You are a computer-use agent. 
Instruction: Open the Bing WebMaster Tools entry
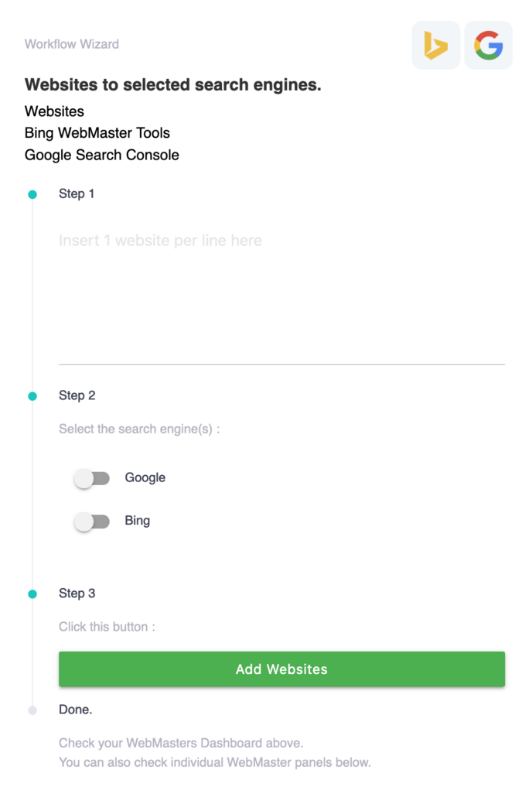[x=97, y=133]
